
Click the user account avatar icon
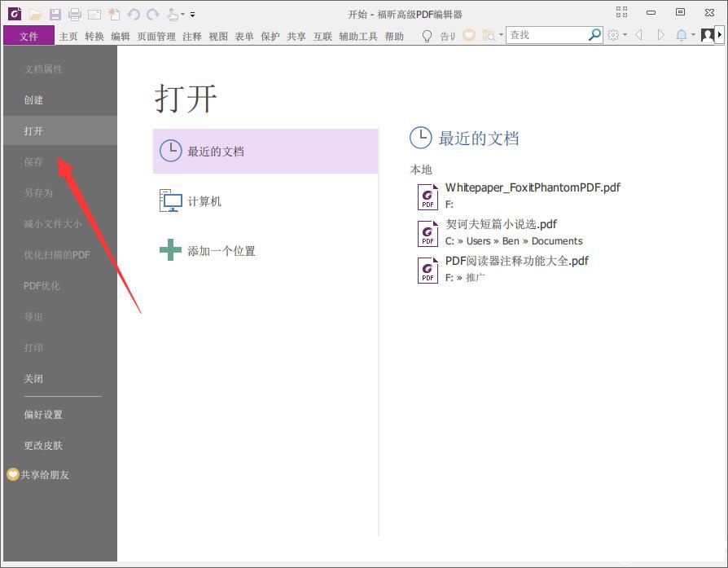tap(708, 35)
